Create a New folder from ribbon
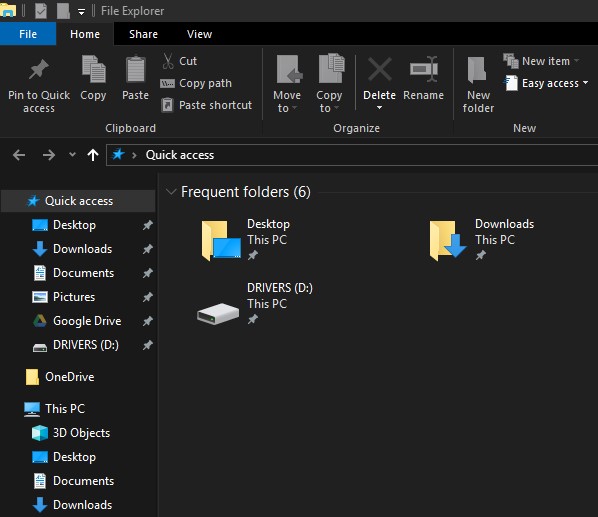The image size is (598, 517). (478, 84)
